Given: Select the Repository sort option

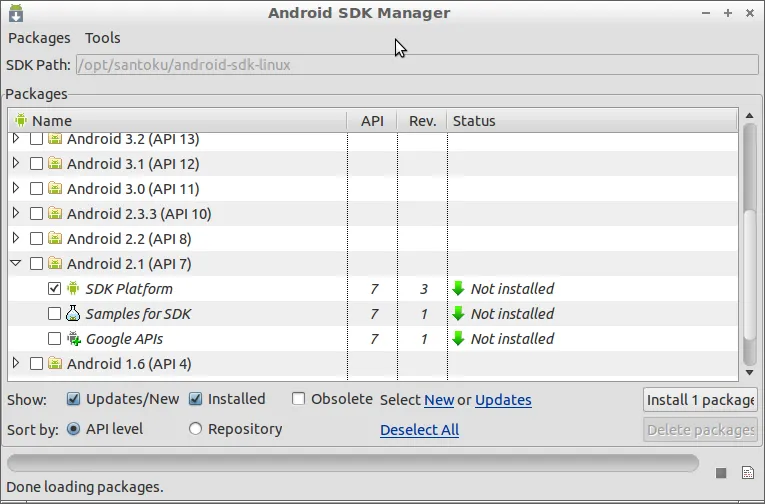Looking at the screenshot, I should pyautogui.click(x=196, y=429).
